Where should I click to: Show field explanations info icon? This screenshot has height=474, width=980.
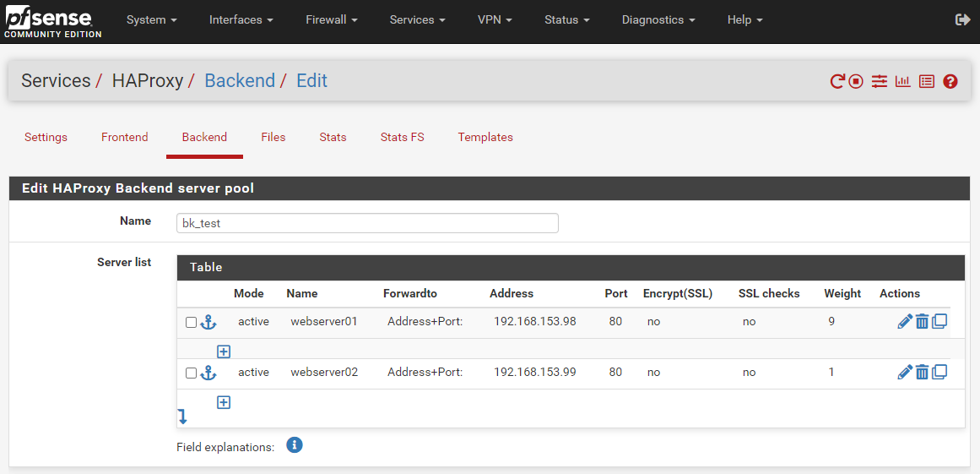coord(295,445)
